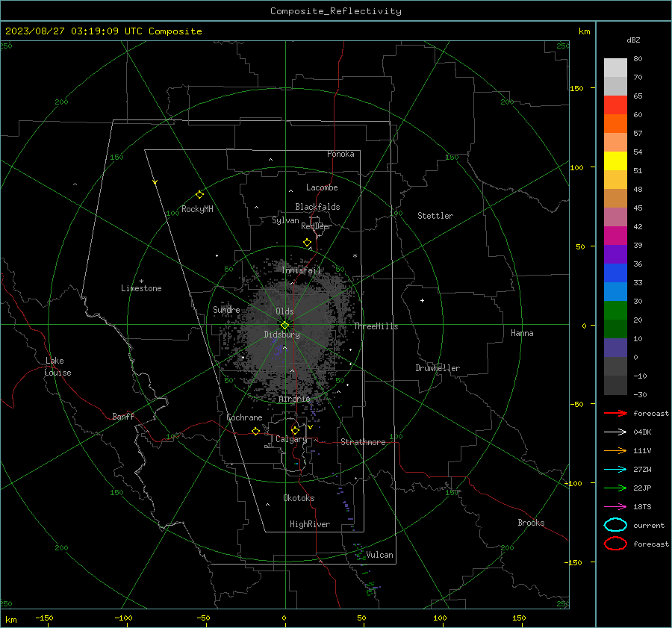The height and width of the screenshot is (628, 672).
Task: Click the ThreeHills label
Action: tap(376, 326)
